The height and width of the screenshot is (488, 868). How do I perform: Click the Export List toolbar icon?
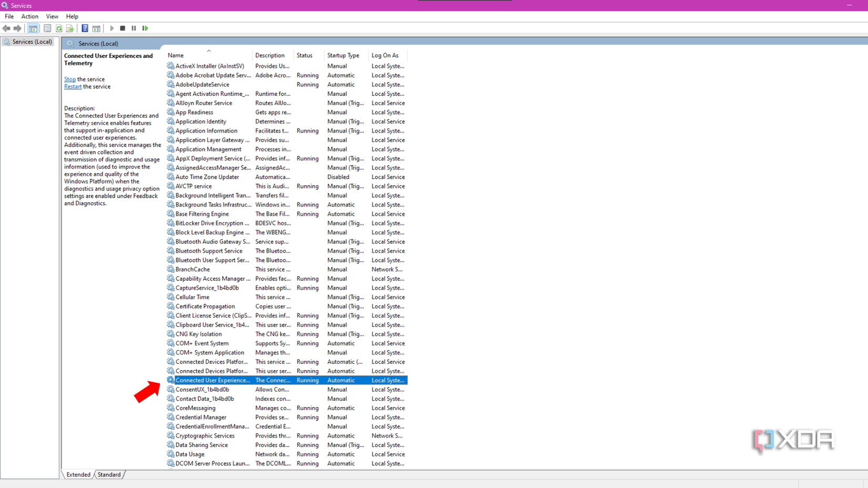click(x=70, y=28)
